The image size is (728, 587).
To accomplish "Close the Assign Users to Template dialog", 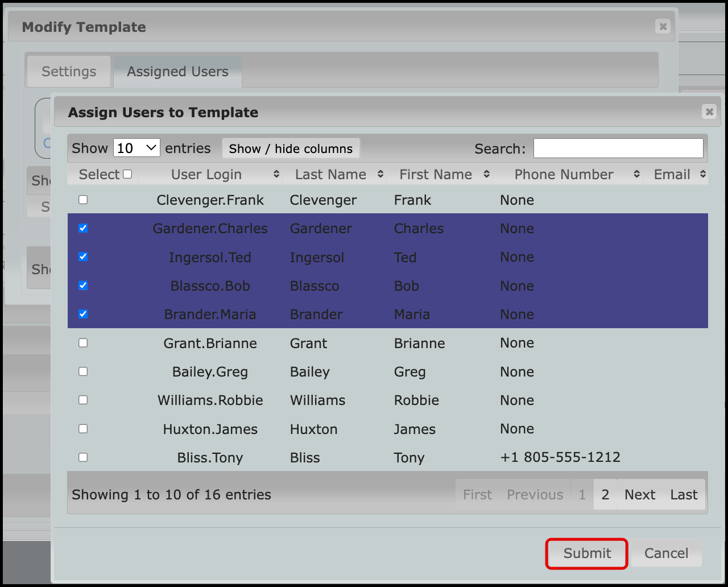I will (709, 112).
